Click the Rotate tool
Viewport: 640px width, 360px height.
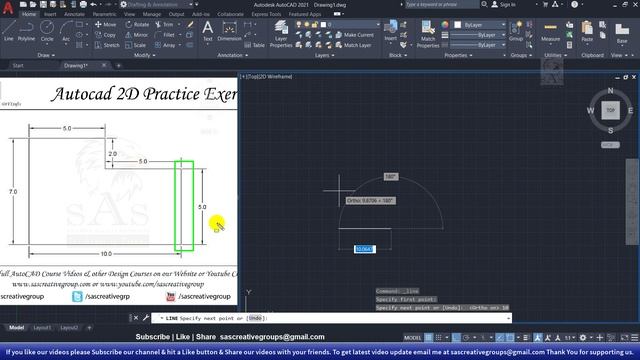point(137,24)
